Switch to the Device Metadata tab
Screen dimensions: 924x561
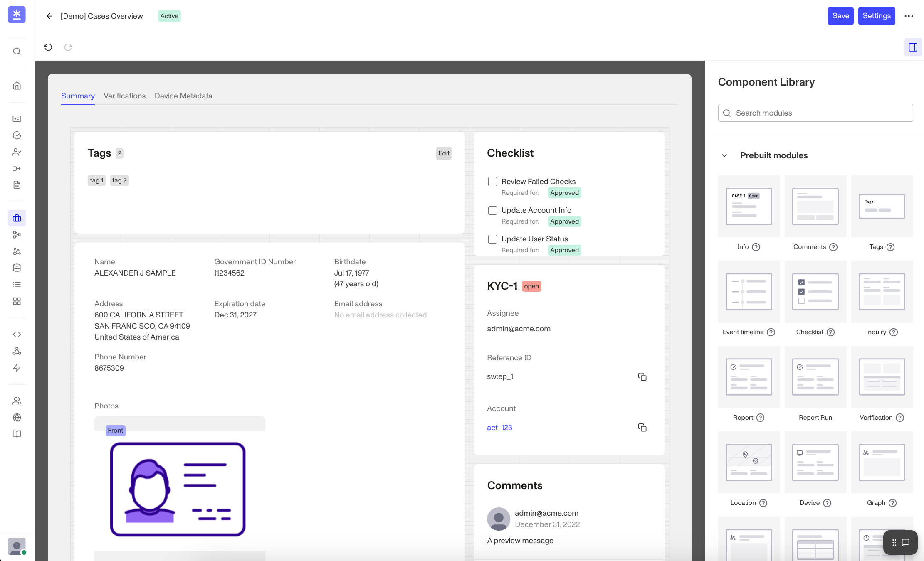183,96
